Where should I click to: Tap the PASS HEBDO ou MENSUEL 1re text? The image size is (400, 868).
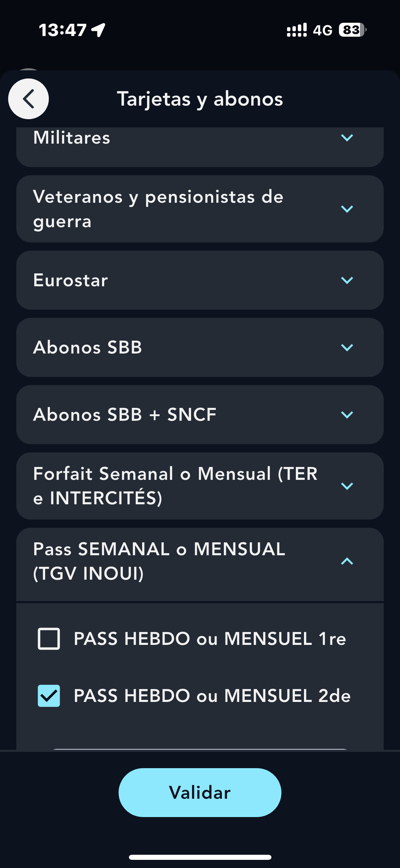[210, 639]
